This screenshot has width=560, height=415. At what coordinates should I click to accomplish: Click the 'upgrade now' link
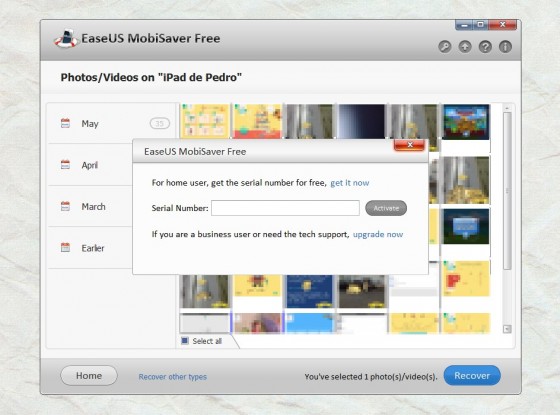pyautogui.click(x=378, y=234)
